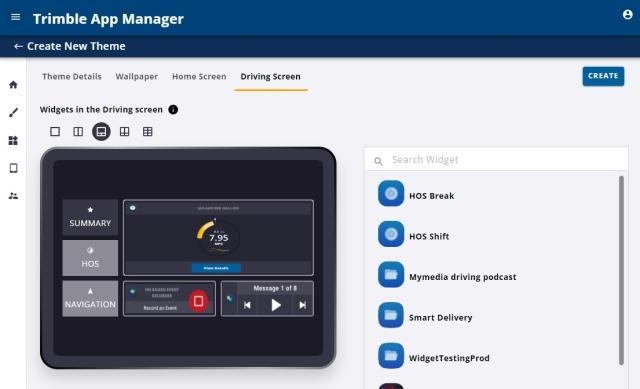Click the next message button
Viewport: 640px width, 389px height.
tap(302, 305)
